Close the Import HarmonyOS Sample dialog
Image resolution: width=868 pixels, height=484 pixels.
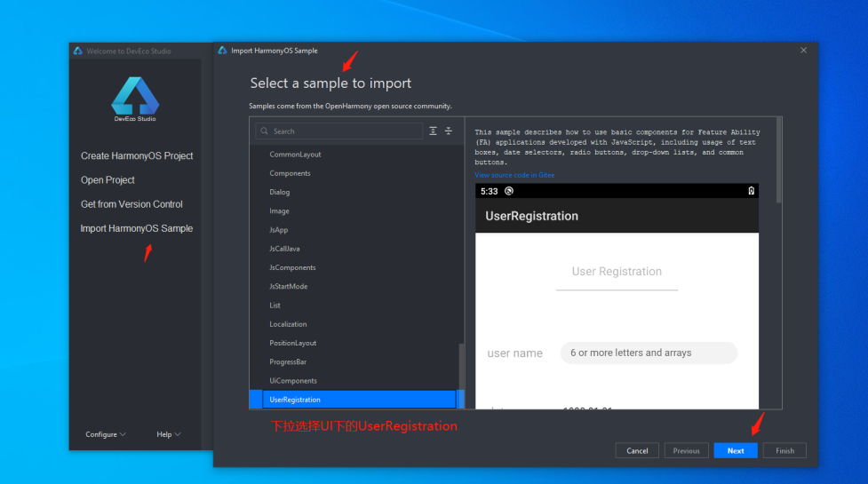pos(803,51)
